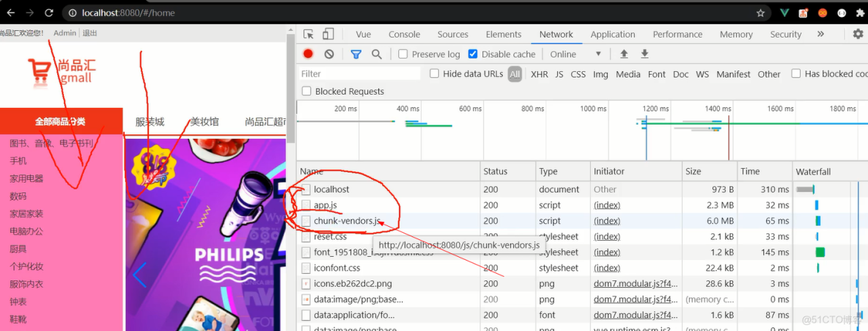Select the chunk-vendors.js request row
868x331 pixels.
click(x=347, y=221)
